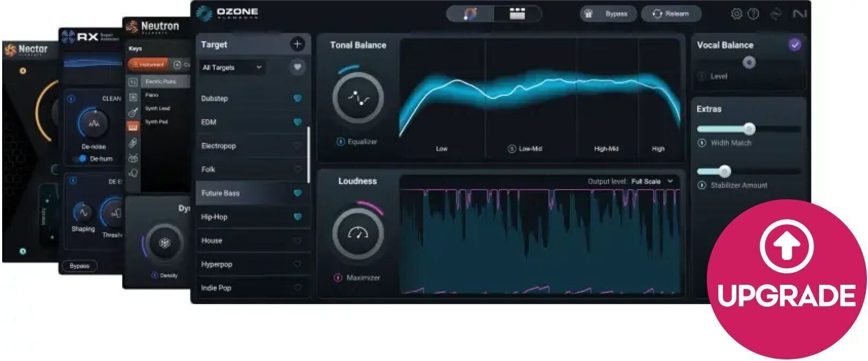Uncheck the Vocal Balance checkbox

click(x=795, y=45)
